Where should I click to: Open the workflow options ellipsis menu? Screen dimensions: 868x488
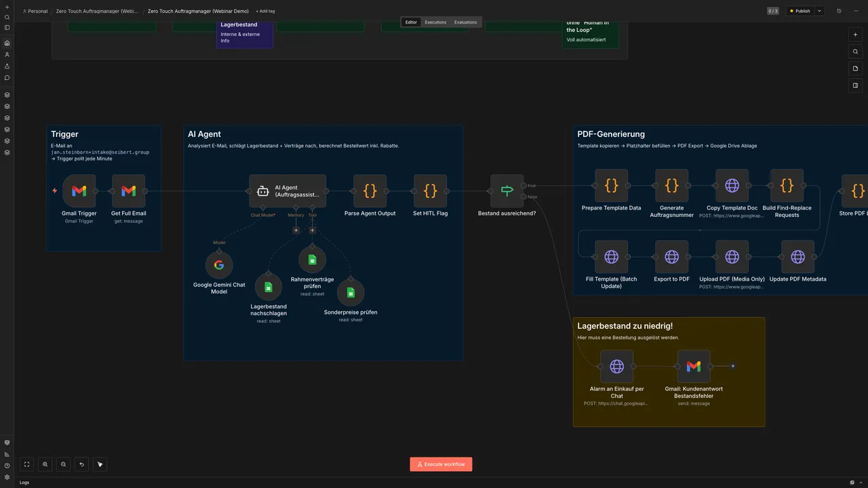(856, 11)
